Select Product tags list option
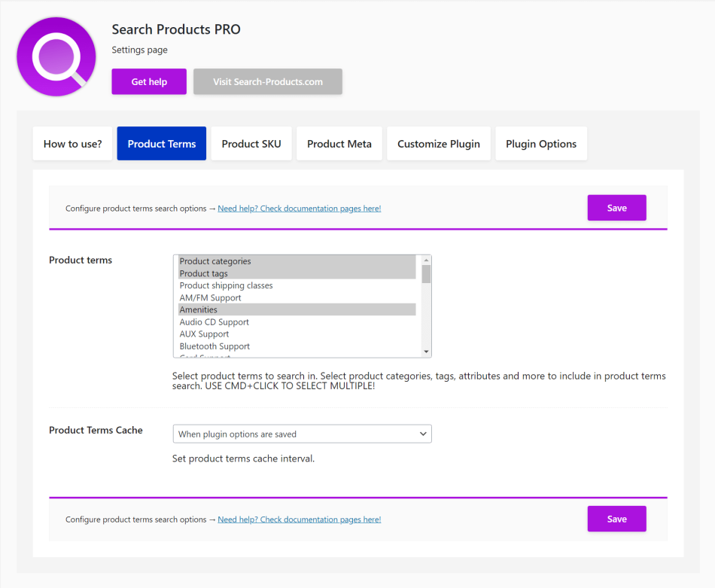 (x=204, y=273)
